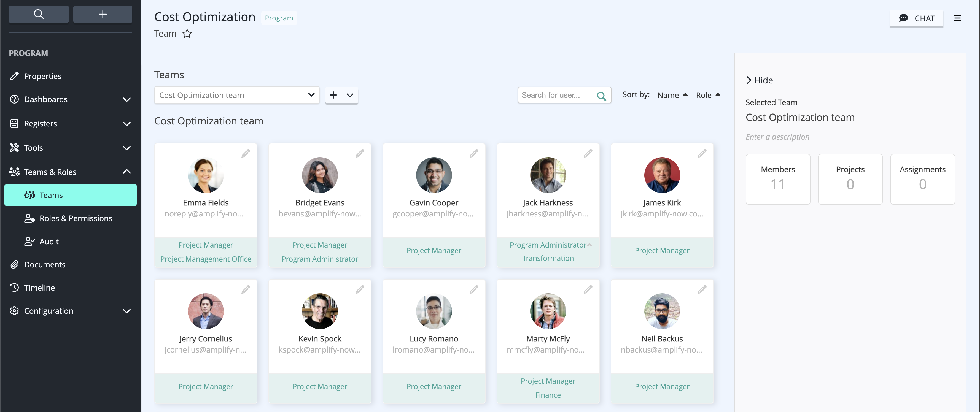The image size is (980, 412).
Task: Add a team with the plus icon
Action: click(x=333, y=95)
